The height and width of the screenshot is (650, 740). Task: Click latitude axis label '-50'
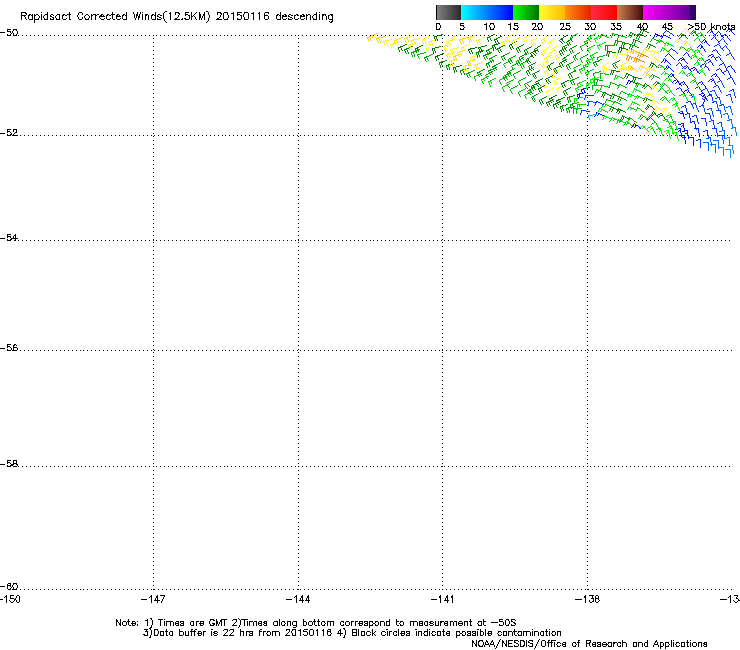pos(9,33)
